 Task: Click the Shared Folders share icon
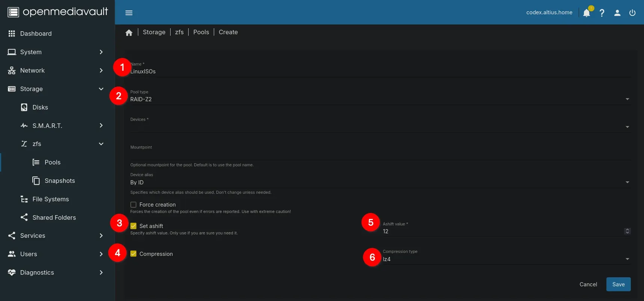pos(24,217)
